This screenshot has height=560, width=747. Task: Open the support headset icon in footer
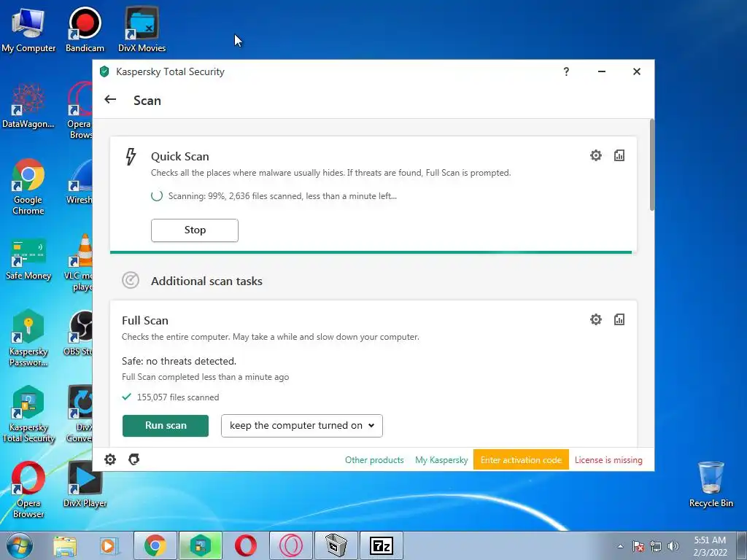[x=134, y=459]
